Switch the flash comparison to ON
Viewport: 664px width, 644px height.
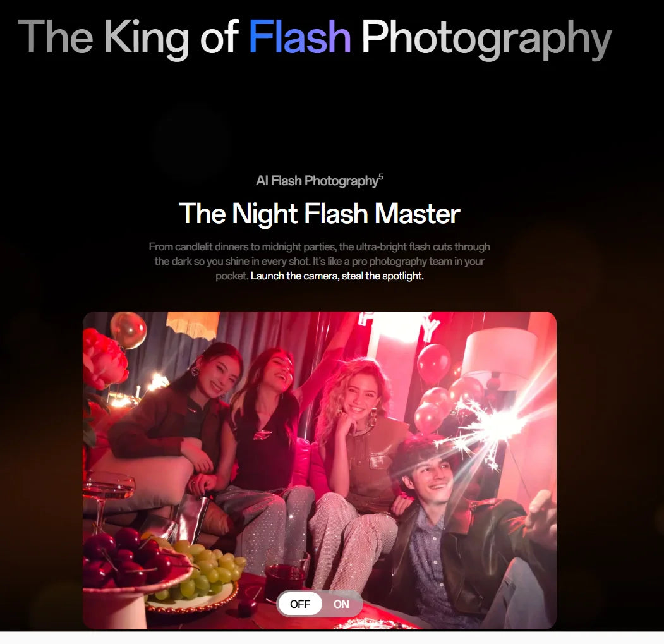pyautogui.click(x=341, y=604)
